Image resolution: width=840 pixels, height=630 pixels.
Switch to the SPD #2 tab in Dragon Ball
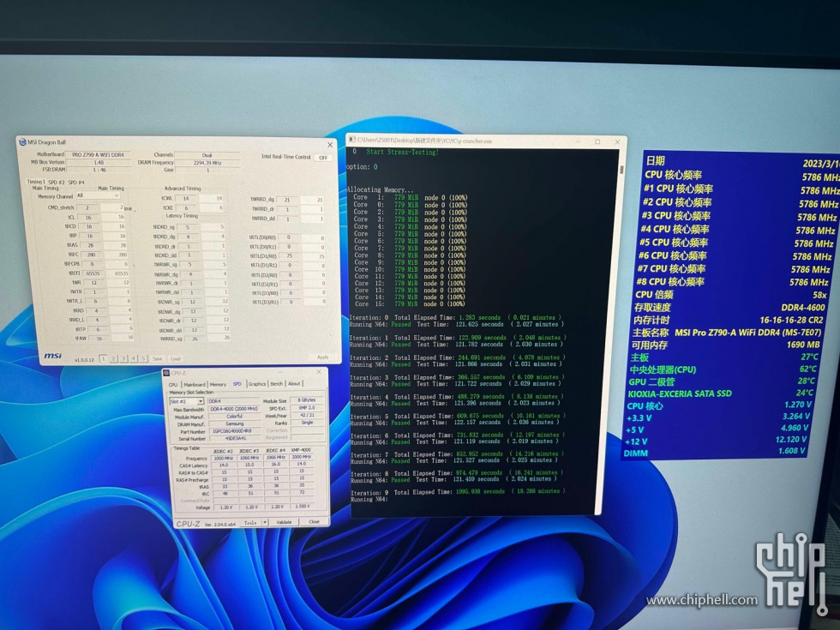click(x=57, y=182)
